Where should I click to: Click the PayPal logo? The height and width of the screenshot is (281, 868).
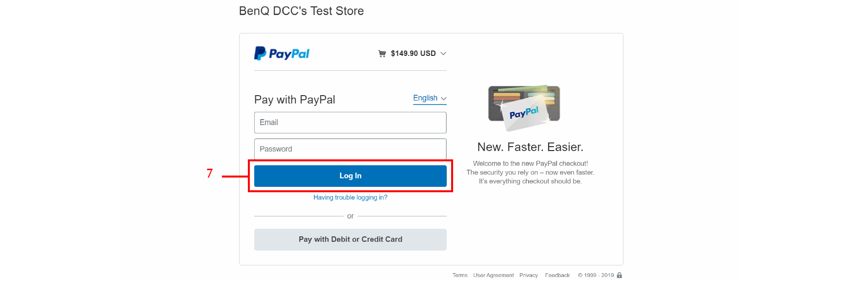coord(282,53)
